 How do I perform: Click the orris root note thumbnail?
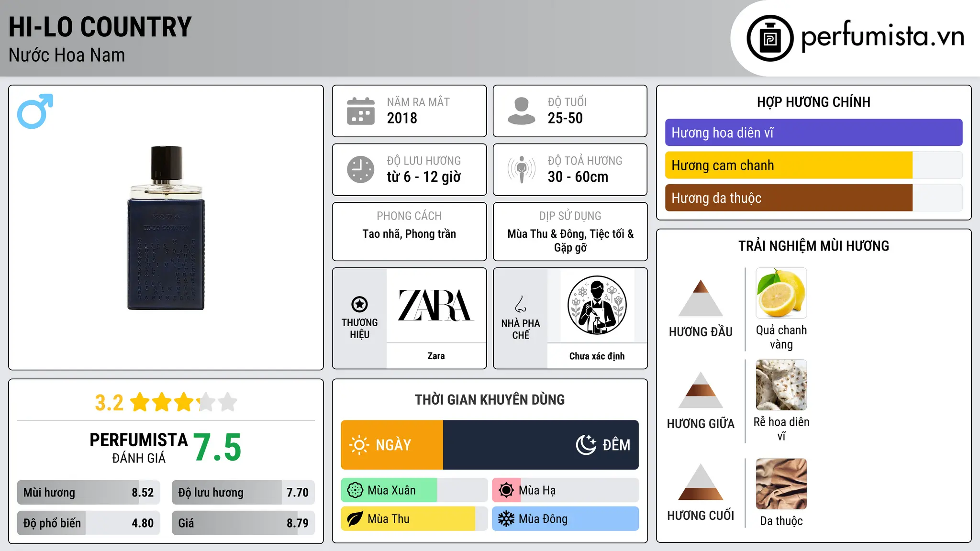tap(781, 385)
